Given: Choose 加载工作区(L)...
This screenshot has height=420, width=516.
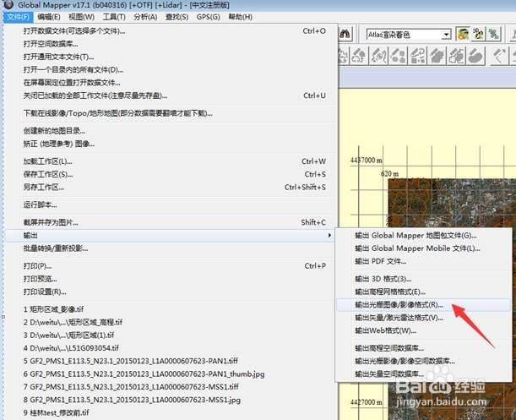Looking at the screenshot, I should [171, 161].
